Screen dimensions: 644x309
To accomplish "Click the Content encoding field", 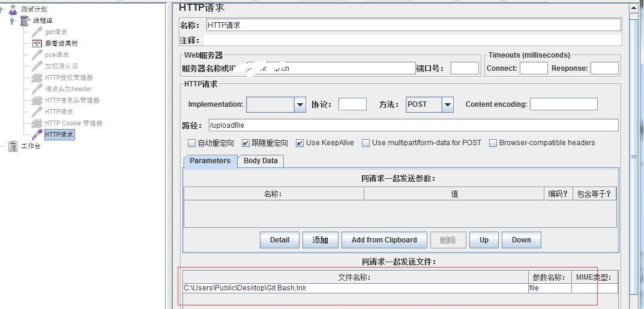I will (x=564, y=104).
